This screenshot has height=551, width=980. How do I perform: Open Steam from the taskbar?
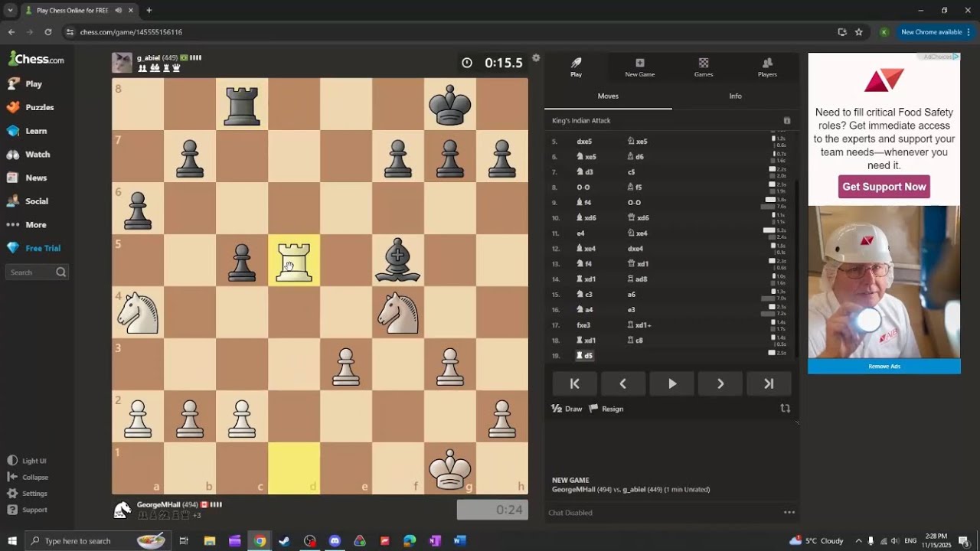tap(284, 541)
